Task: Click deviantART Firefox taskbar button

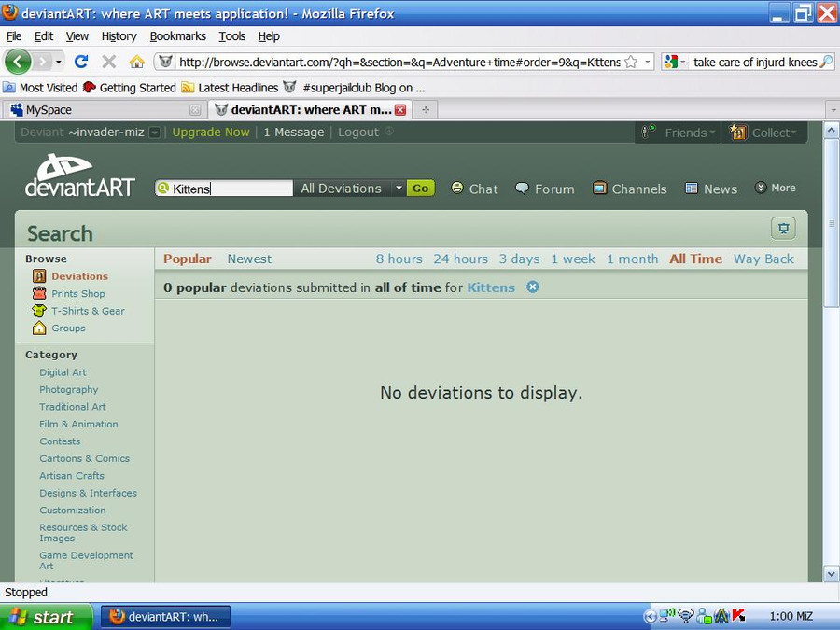Action: click(x=165, y=617)
